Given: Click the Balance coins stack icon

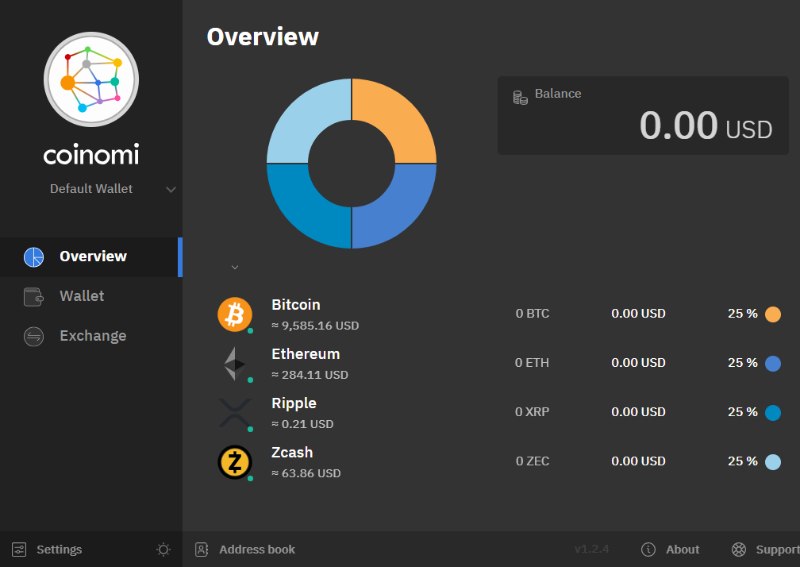Looking at the screenshot, I should (x=520, y=97).
